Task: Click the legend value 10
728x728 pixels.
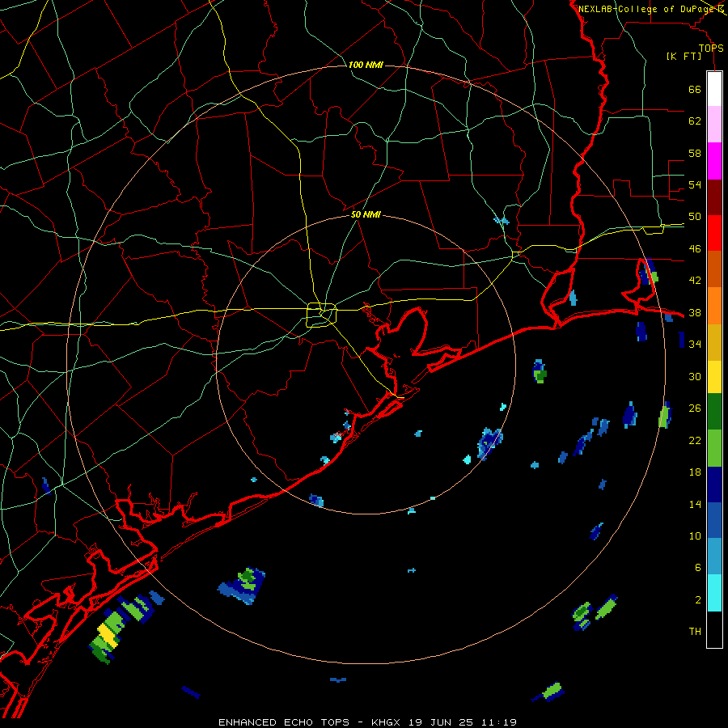Action: point(695,536)
